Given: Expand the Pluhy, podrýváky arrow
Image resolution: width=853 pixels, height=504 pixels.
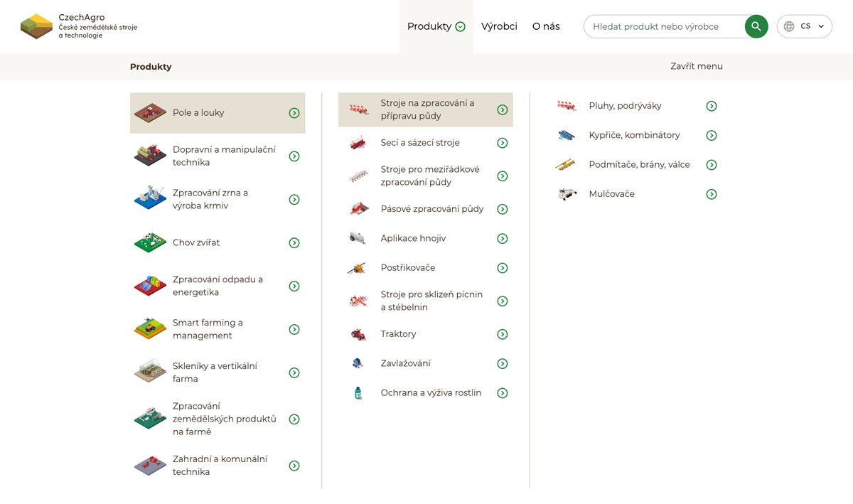Looking at the screenshot, I should (712, 106).
